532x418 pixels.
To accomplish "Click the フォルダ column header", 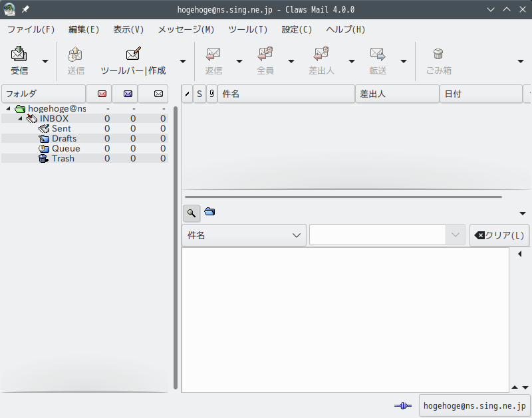I will tap(43, 94).
